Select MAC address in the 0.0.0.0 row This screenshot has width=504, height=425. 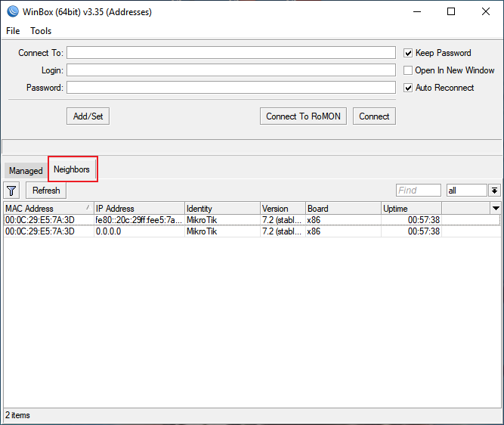pos(40,231)
